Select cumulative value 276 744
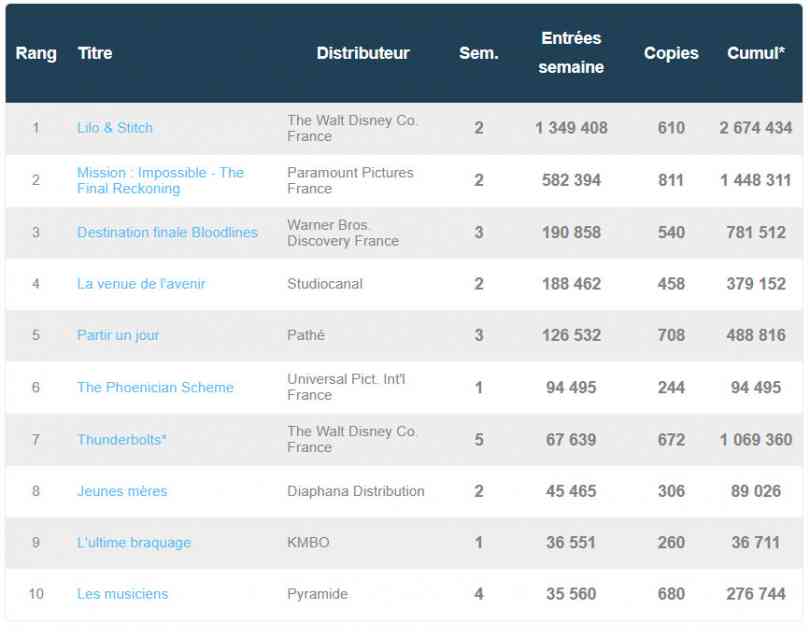 756,594
